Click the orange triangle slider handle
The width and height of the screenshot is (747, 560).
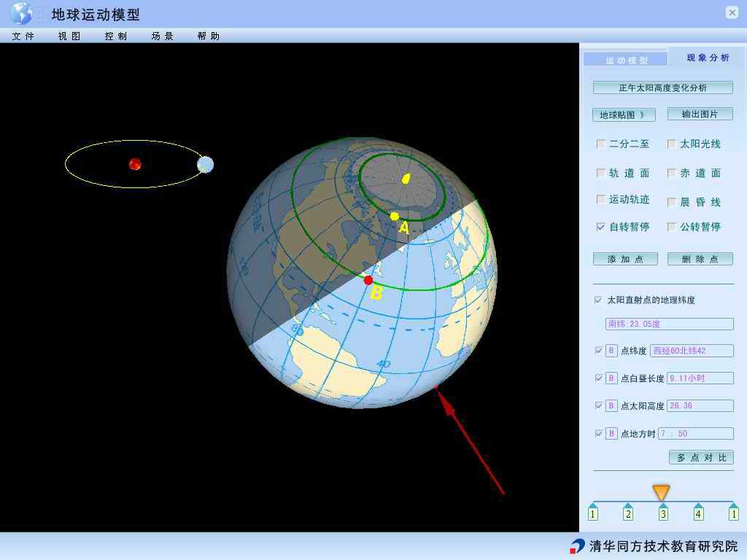point(661,493)
